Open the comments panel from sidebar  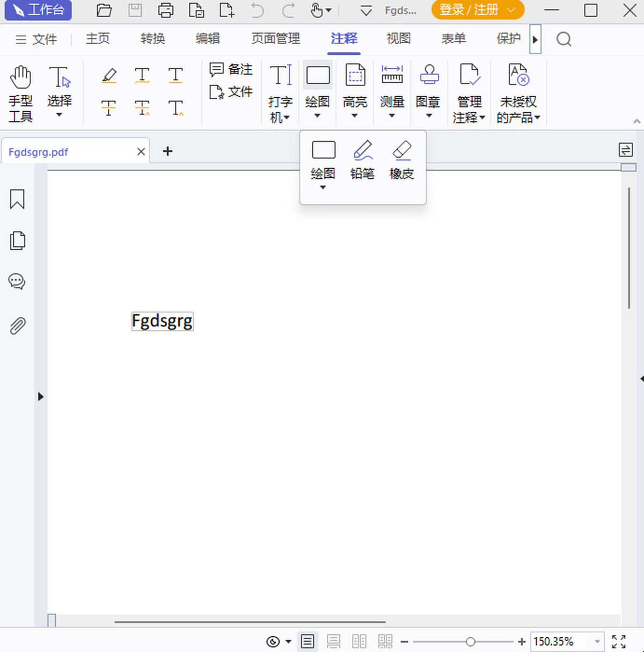coord(17,281)
